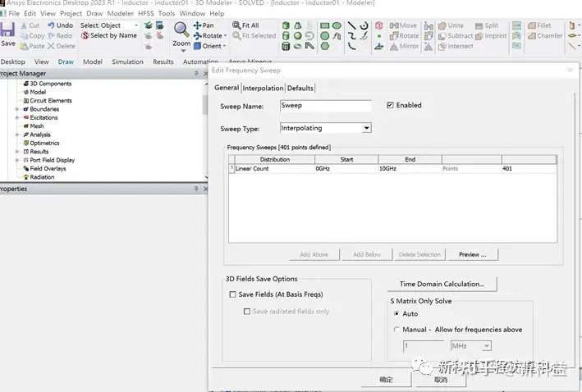
Task: Draw a cylinder with the cylinder icon
Action: (286, 35)
